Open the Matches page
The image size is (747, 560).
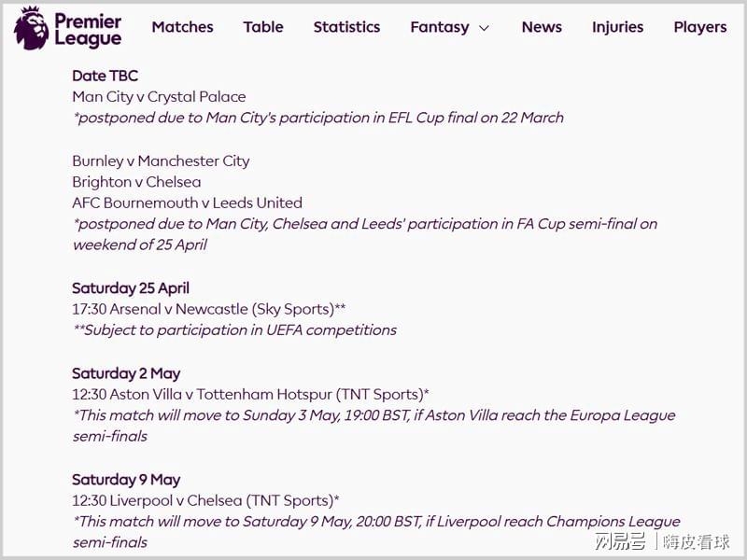pos(182,27)
